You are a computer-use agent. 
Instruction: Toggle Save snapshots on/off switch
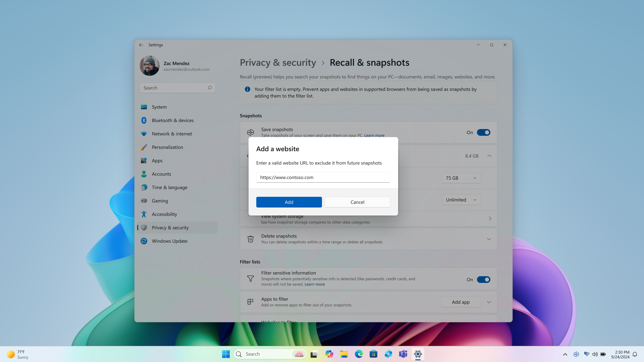point(483,132)
